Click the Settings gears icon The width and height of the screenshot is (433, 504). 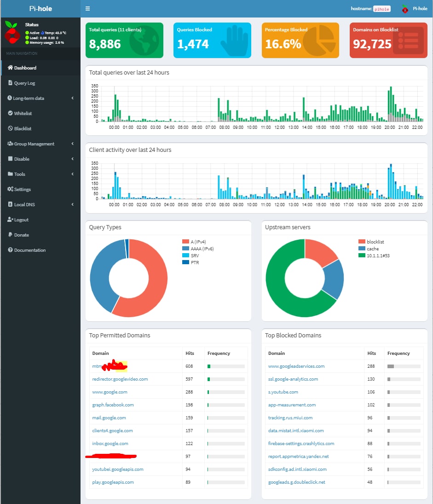(x=10, y=189)
